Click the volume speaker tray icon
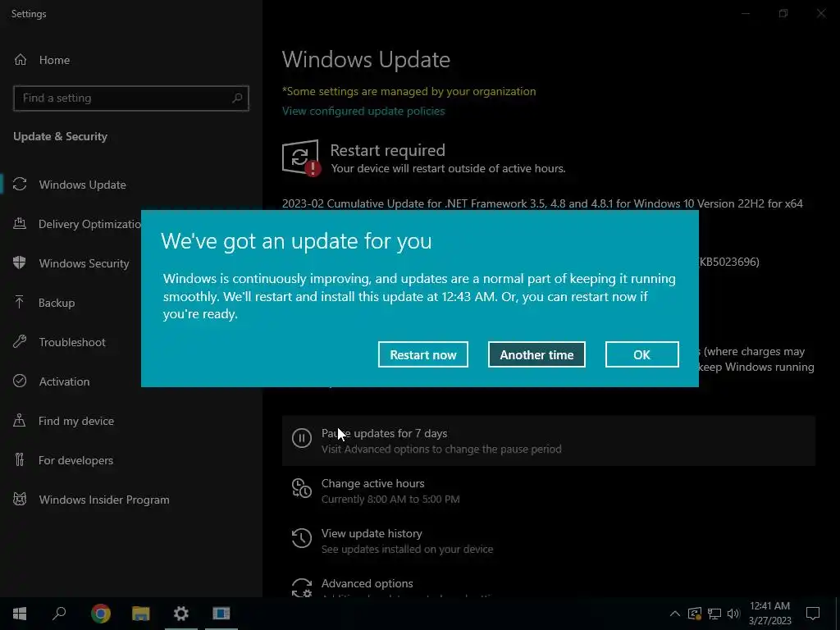Image resolution: width=840 pixels, height=630 pixels. coord(733,614)
